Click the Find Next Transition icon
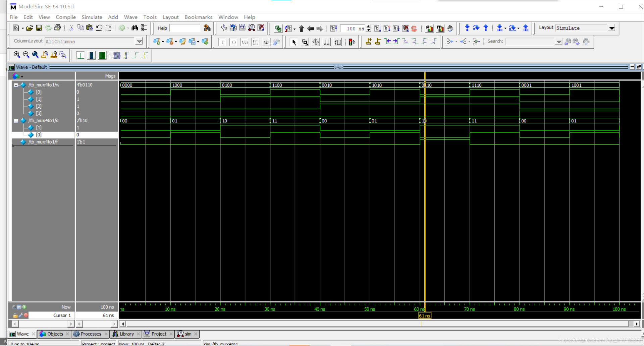 [x=396, y=42]
